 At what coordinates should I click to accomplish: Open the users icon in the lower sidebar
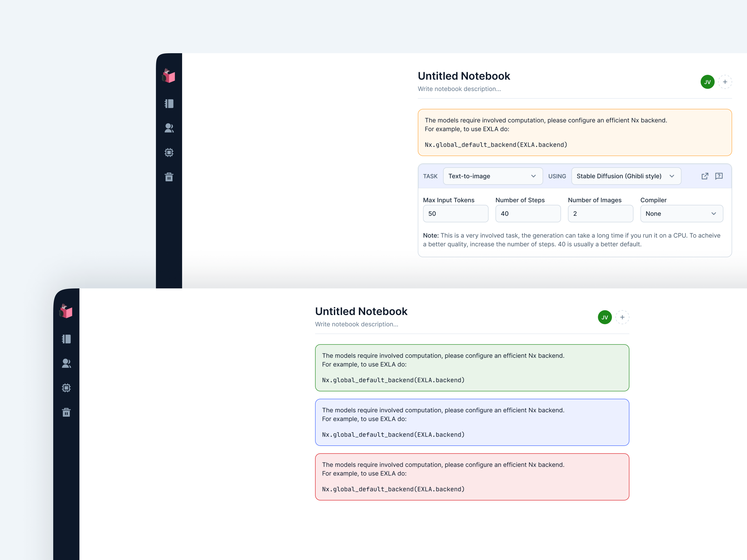click(66, 363)
